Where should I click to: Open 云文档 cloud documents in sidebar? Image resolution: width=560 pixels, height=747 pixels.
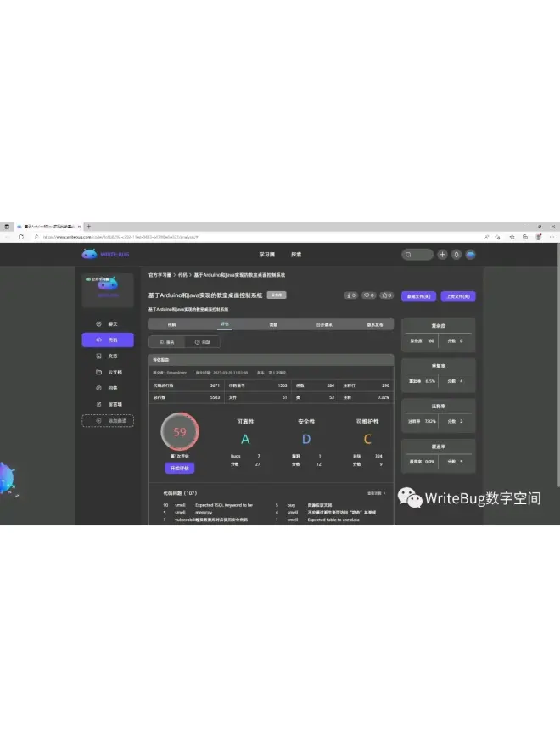coord(108,372)
